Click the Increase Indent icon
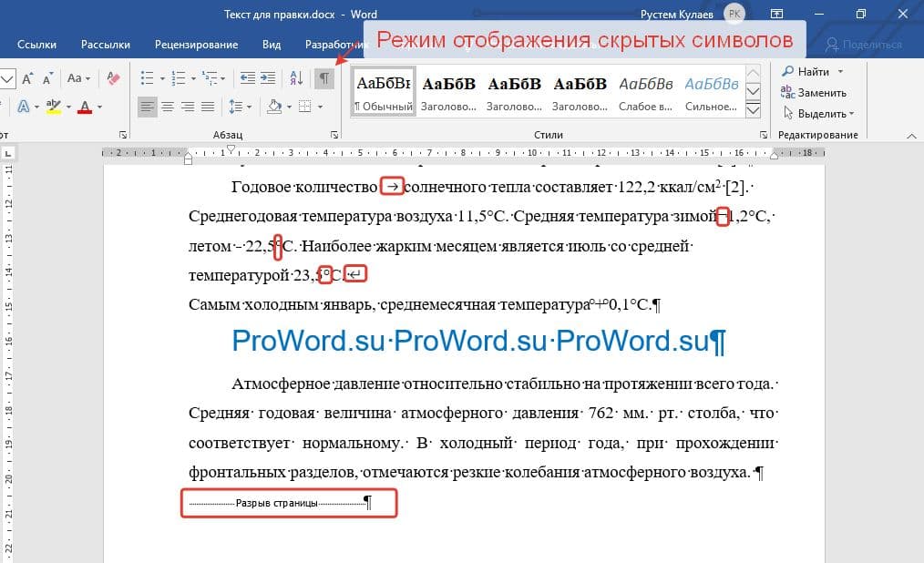Image resolution: width=924 pixels, height=563 pixels. pyautogui.click(x=268, y=78)
